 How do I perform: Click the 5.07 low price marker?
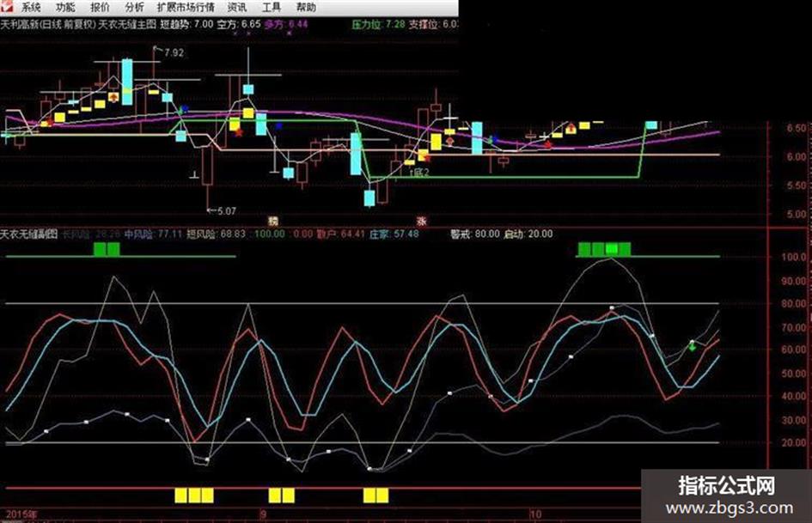(x=226, y=211)
